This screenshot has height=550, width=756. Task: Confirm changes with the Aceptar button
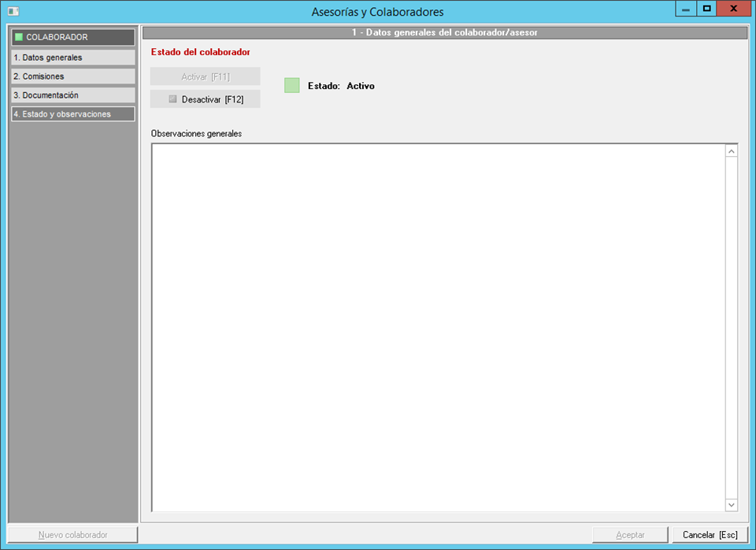coord(630,535)
